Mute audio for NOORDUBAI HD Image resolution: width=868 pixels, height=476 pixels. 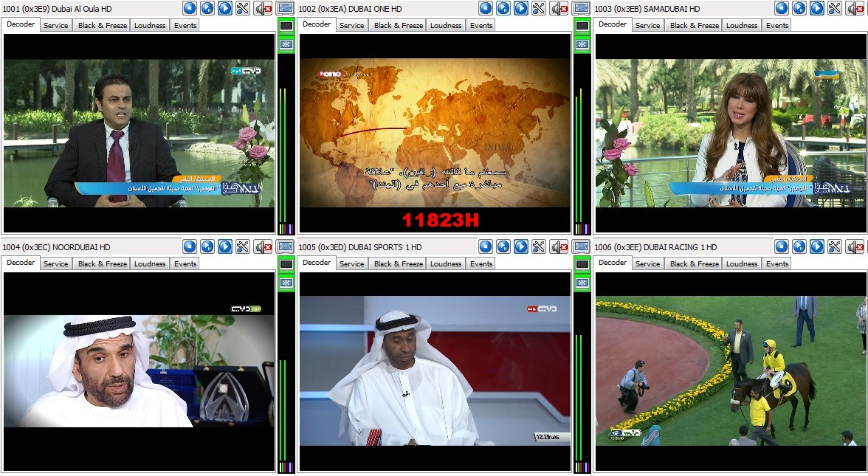pos(263,246)
